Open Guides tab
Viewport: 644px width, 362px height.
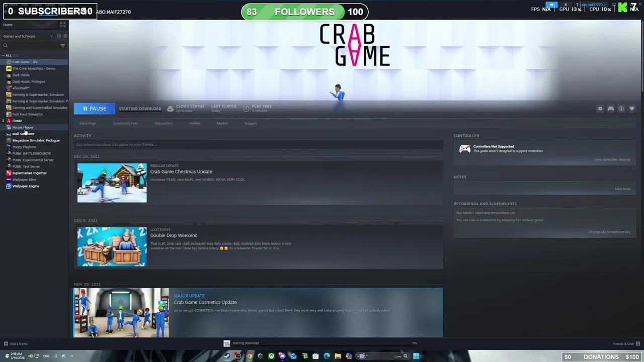[195, 123]
